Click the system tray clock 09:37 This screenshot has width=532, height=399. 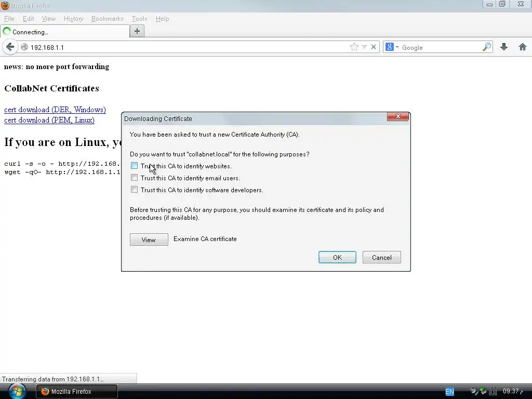point(513,391)
